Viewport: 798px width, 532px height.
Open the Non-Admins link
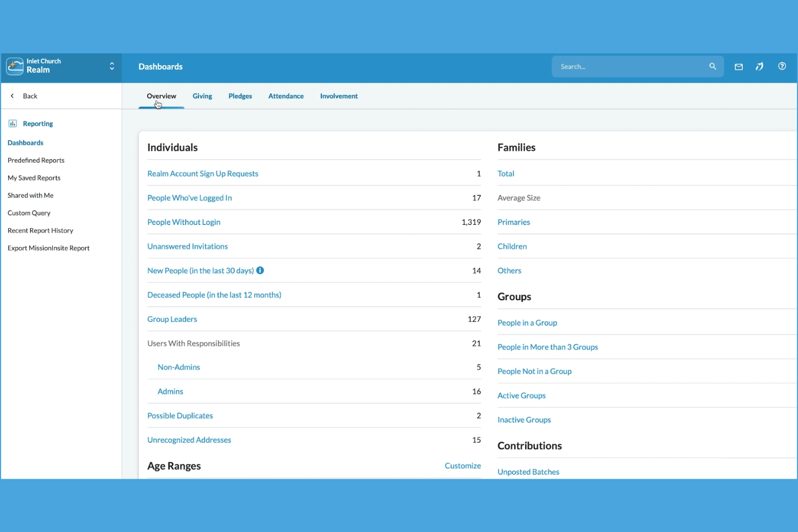(178, 367)
